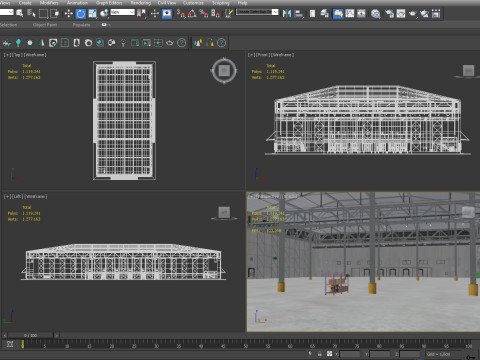The width and height of the screenshot is (480, 360).
Task: Open the Left viewport view-name menu
Action: [17, 196]
